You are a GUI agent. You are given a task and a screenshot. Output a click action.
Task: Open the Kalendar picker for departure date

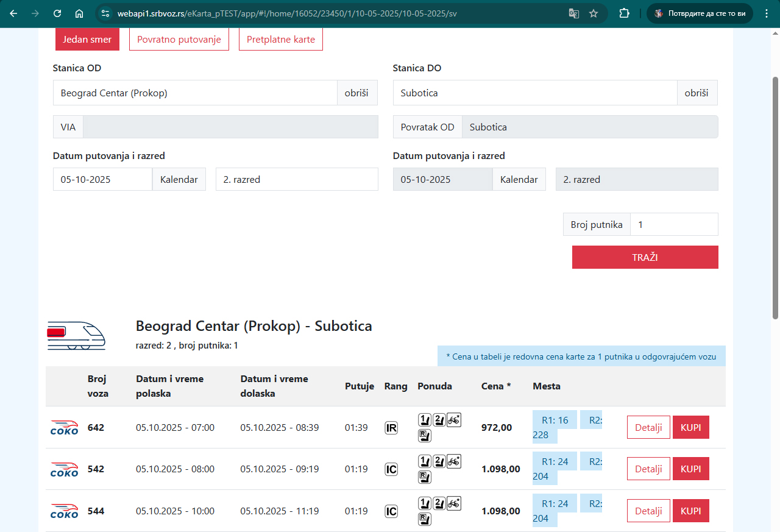[179, 179]
